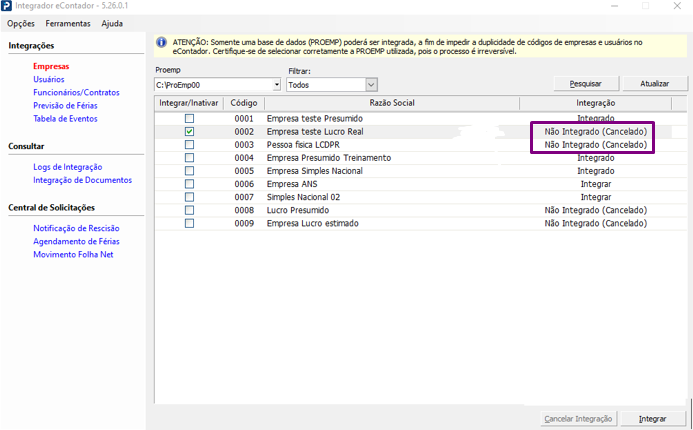
Task: Click the Atualizar button
Action: click(654, 84)
